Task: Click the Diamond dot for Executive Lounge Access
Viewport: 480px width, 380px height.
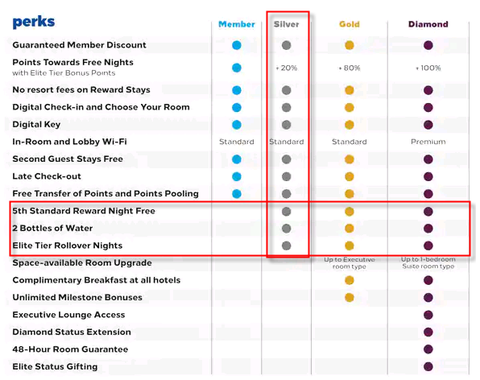Action: [428, 315]
